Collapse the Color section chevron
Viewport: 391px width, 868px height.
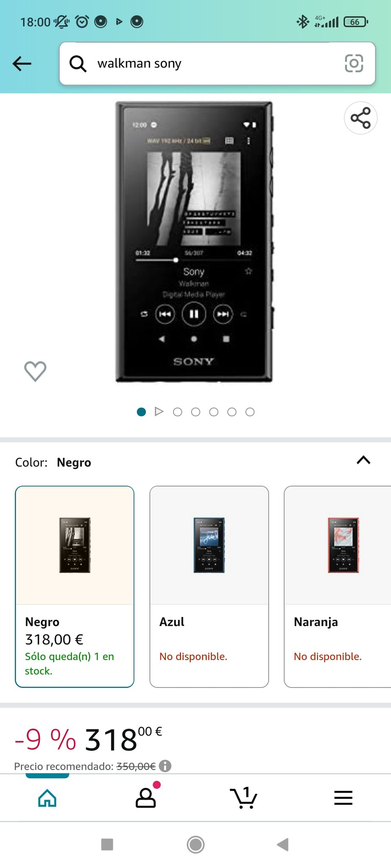coord(363,460)
